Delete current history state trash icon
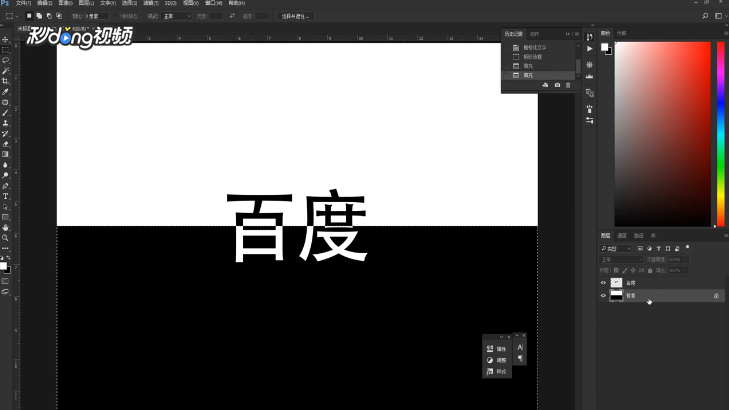The width and height of the screenshot is (729, 410). point(568,86)
